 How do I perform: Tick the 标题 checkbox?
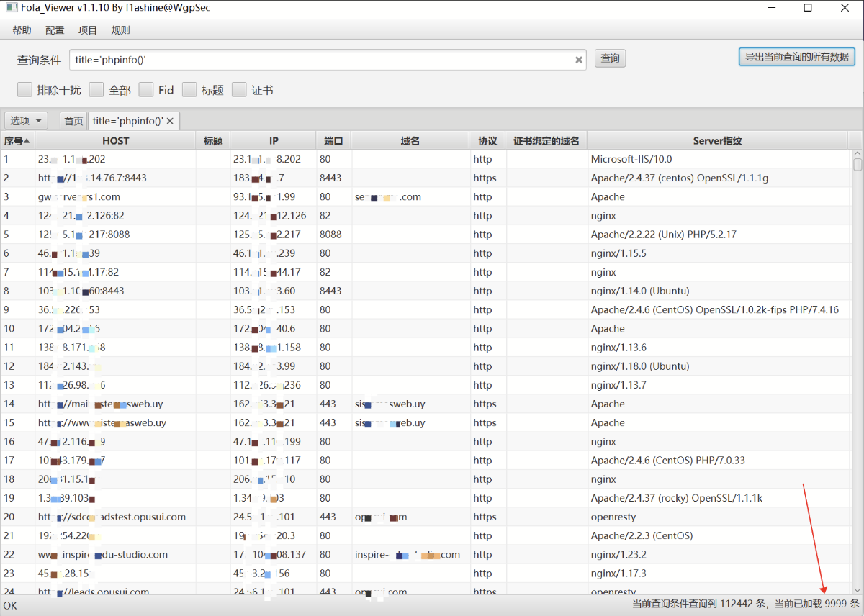pos(189,90)
